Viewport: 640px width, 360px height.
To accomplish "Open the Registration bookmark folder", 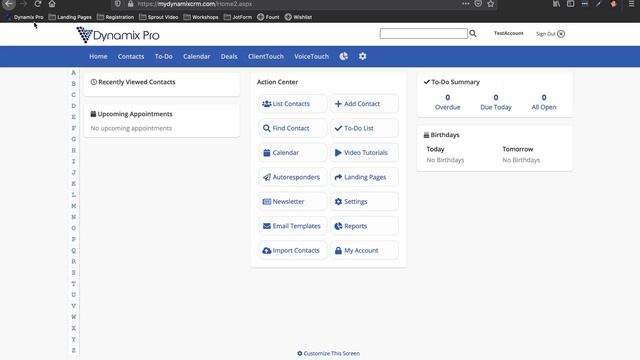I will tap(116, 17).
